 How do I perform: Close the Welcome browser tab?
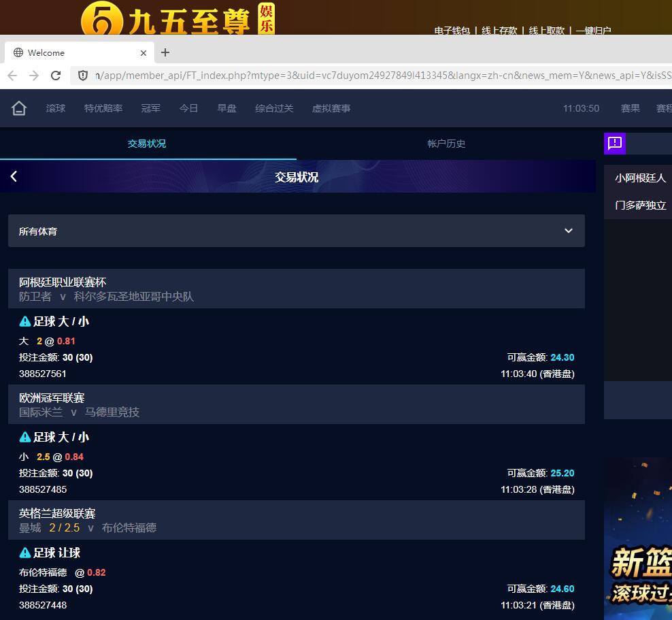[144, 52]
